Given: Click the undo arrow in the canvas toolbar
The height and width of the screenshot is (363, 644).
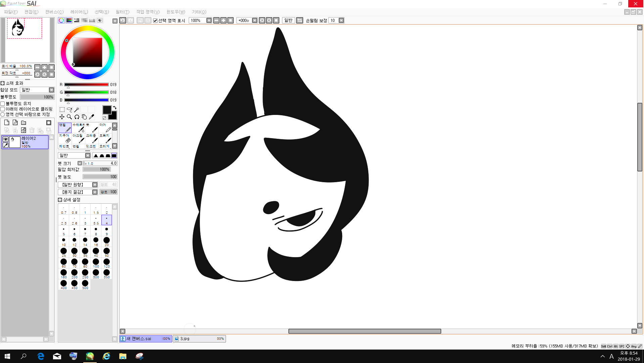Looking at the screenshot, I should pos(123,21).
